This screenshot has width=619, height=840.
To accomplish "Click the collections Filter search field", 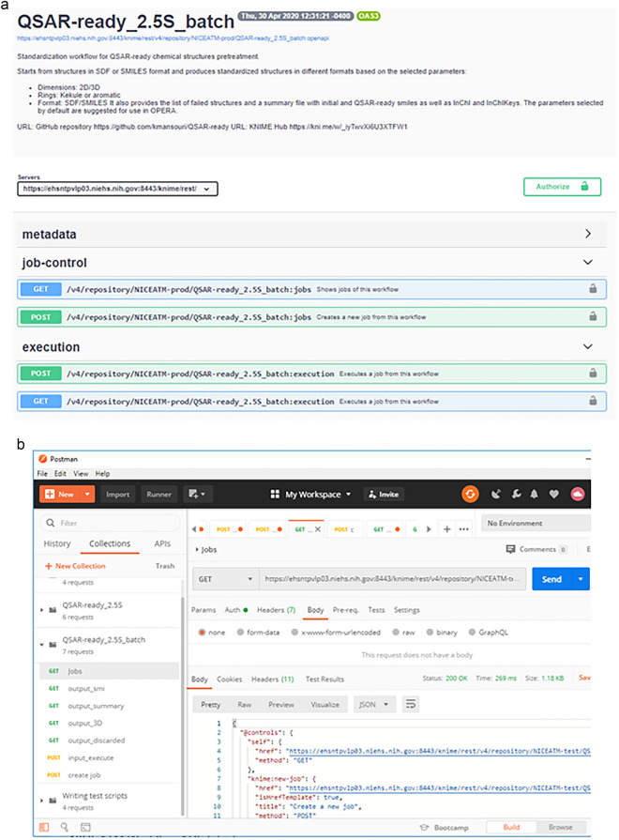I will (110, 523).
